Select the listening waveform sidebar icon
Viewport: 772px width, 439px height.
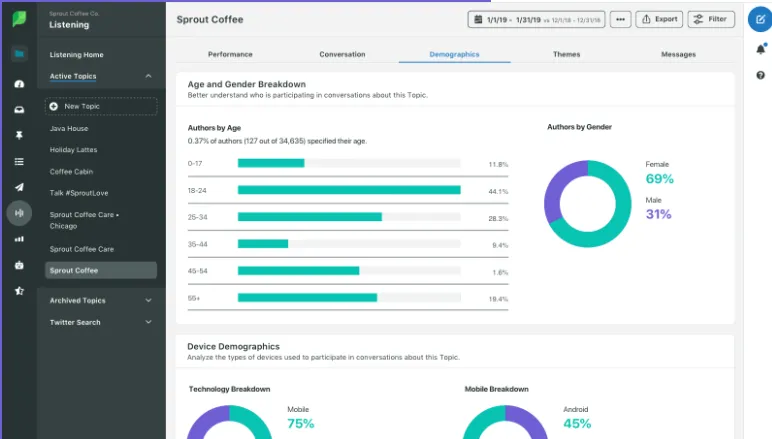pyautogui.click(x=19, y=213)
